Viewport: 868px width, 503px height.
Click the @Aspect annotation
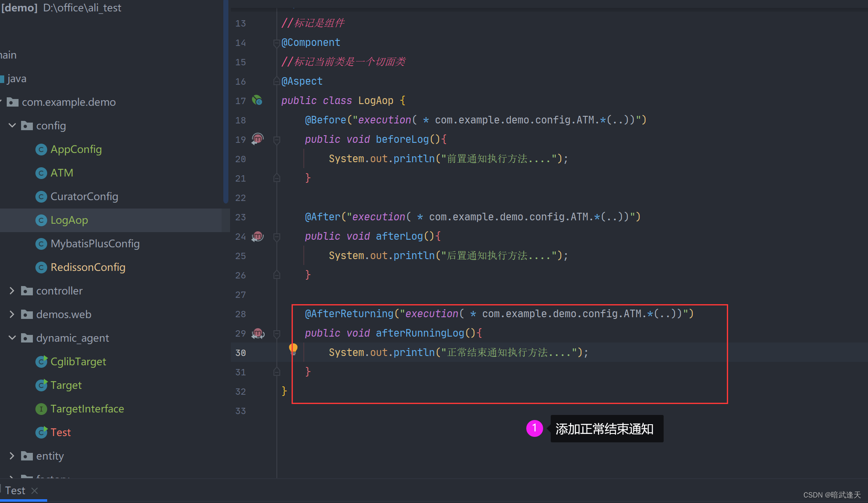[x=302, y=81]
